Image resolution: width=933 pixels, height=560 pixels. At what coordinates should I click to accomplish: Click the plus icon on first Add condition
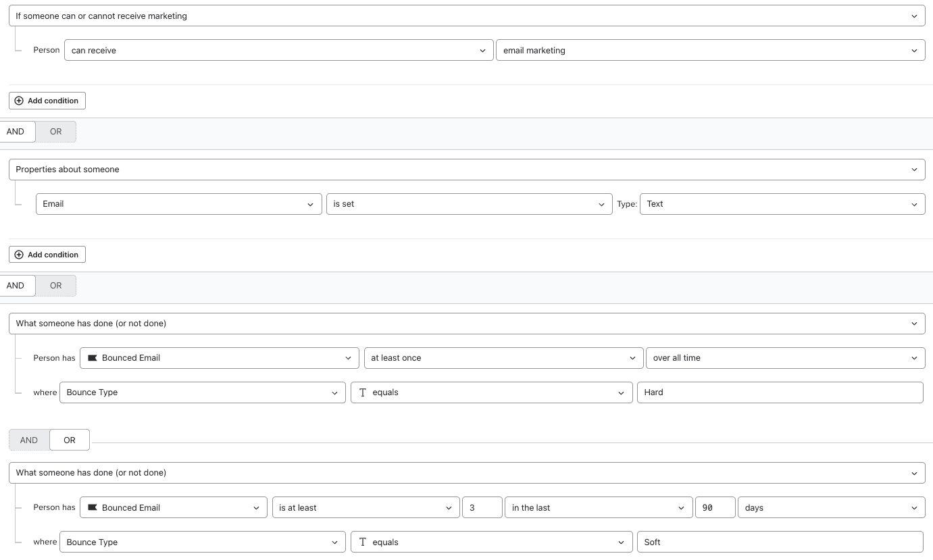point(19,101)
